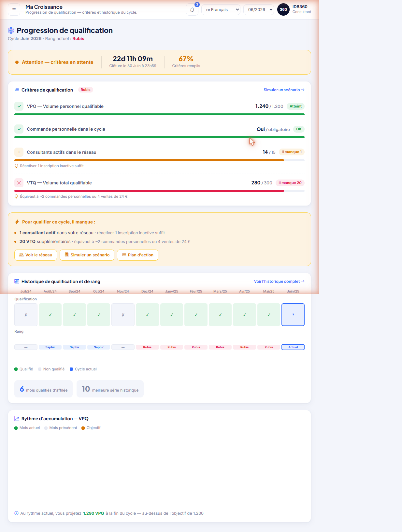Open the Plan d'action button
This screenshot has height=532, width=402.
pyautogui.click(x=137, y=255)
